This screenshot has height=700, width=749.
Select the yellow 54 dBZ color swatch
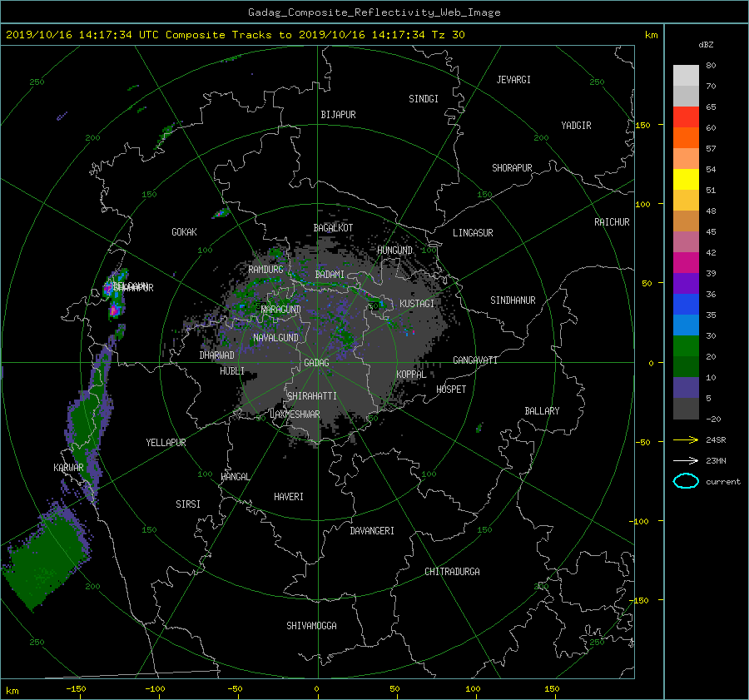(x=686, y=179)
